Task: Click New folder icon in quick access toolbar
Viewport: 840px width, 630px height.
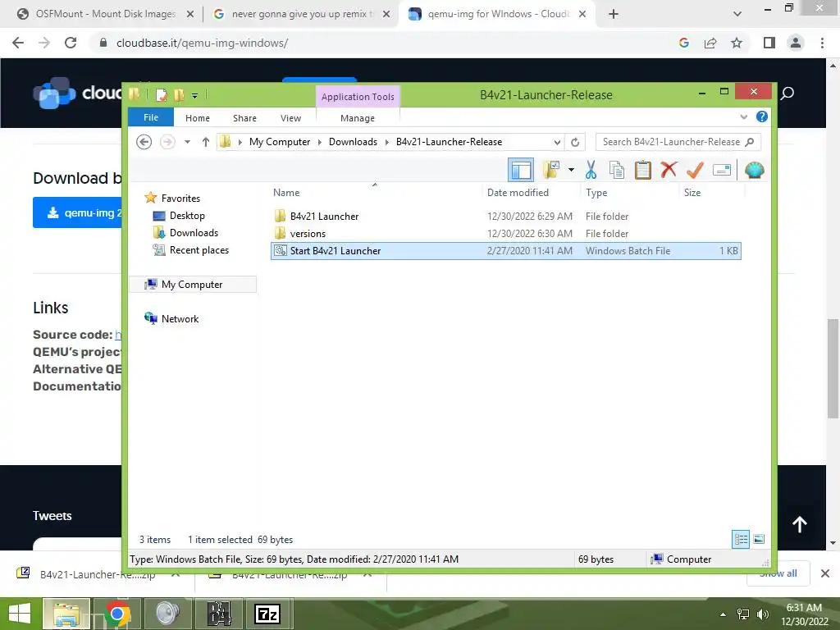Action: [x=178, y=95]
